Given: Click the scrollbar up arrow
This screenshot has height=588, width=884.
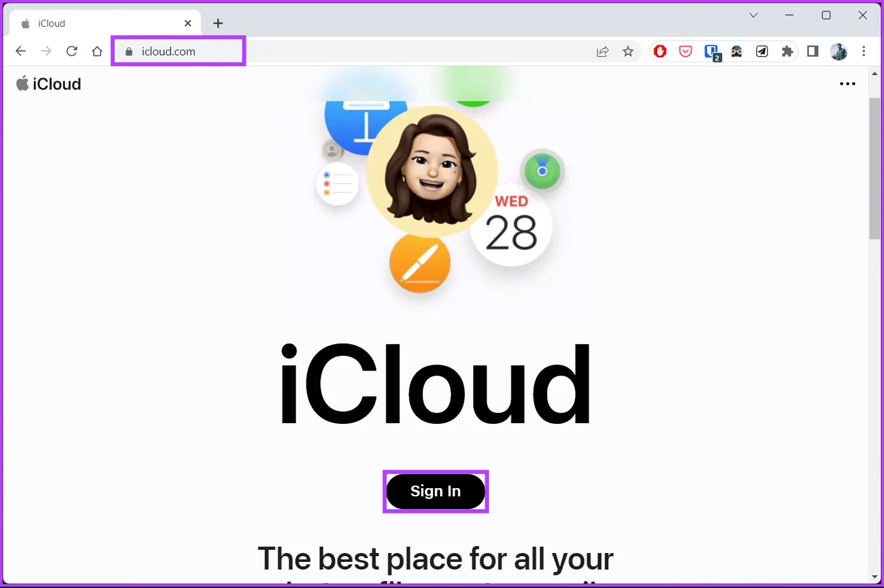Looking at the screenshot, I should click(876, 75).
